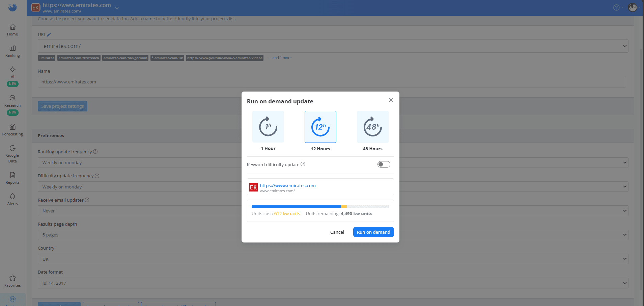
Task: Open Difficulty update frequency dropdown
Action: tap(333, 187)
